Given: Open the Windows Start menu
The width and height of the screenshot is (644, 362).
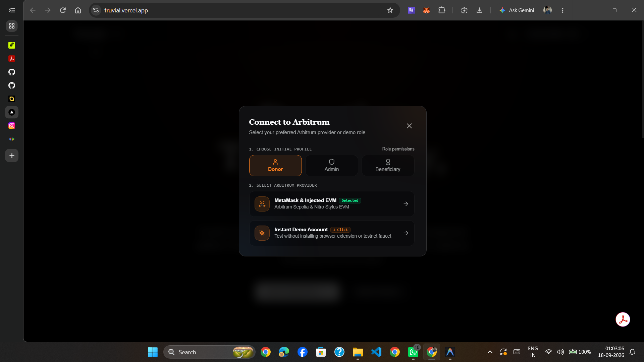Looking at the screenshot, I should [153, 352].
